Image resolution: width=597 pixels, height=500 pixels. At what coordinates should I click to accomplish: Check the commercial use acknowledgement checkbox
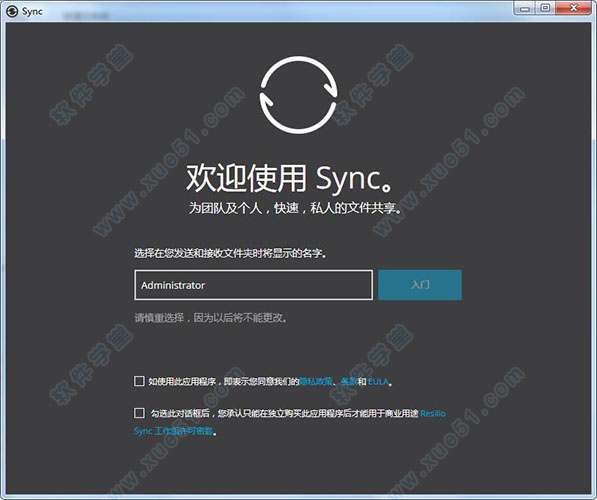139,413
